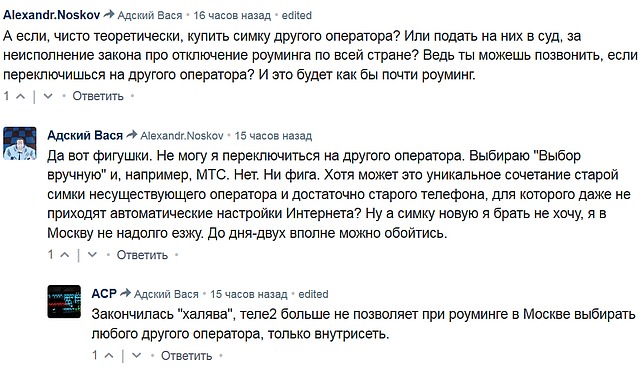Reply to Alexandr.Noskov's comment via Ответить
Image resolution: width=640 pixels, height=370 pixels.
pos(98,96)
